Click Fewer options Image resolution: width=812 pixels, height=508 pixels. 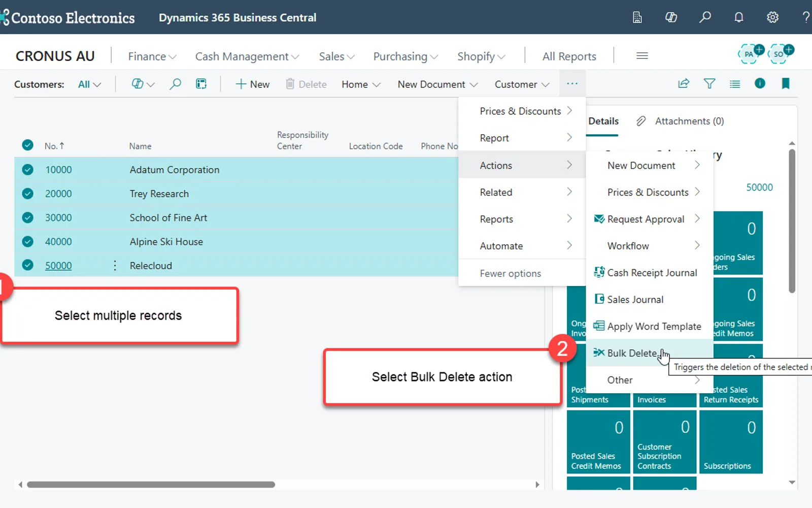point(511,273)
